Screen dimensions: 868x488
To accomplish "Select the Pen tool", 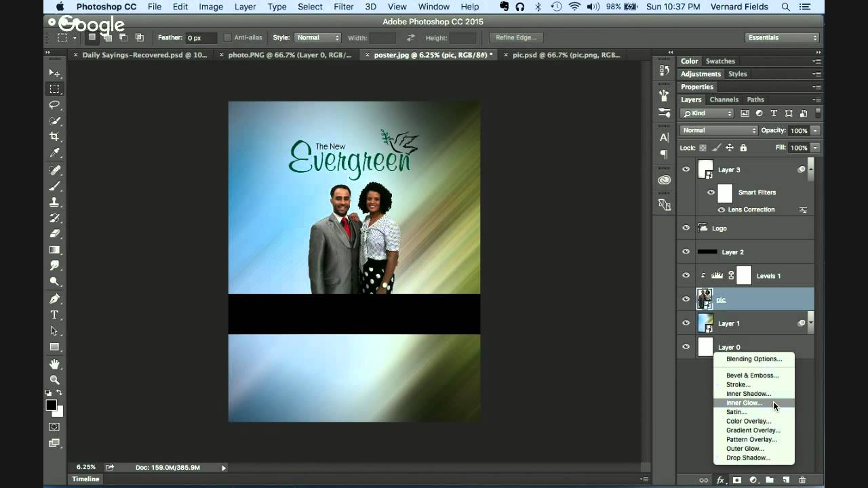I will 54,299.
